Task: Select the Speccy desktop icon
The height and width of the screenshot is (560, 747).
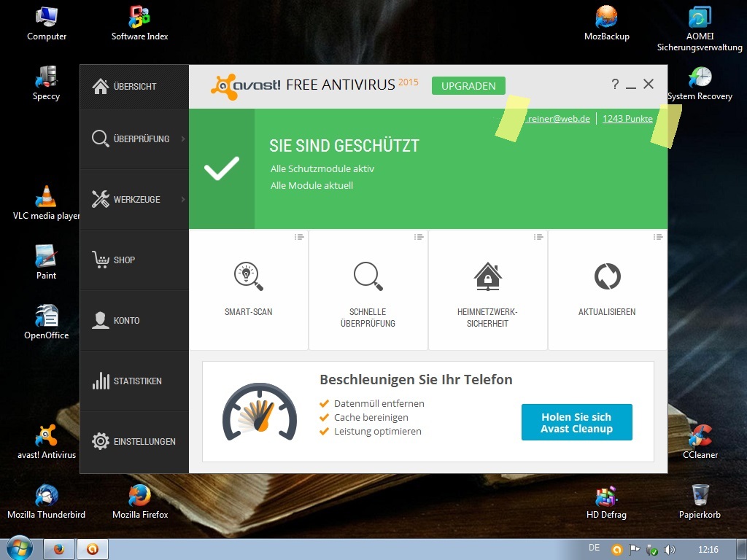Action: [46, 83]
